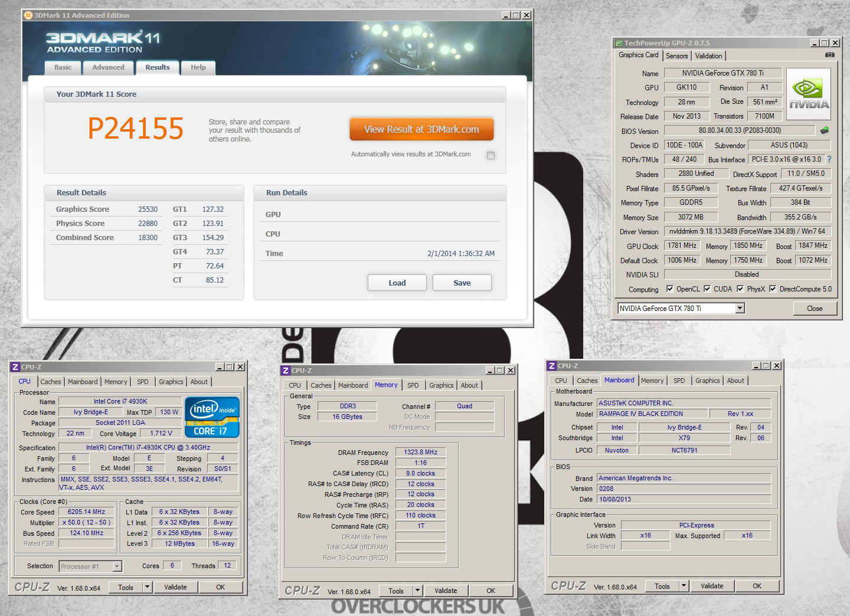Open the Validation tab in GPU-Z
Image resolution: width=850 pixels, height=616 pixels.
click(708, 56)
